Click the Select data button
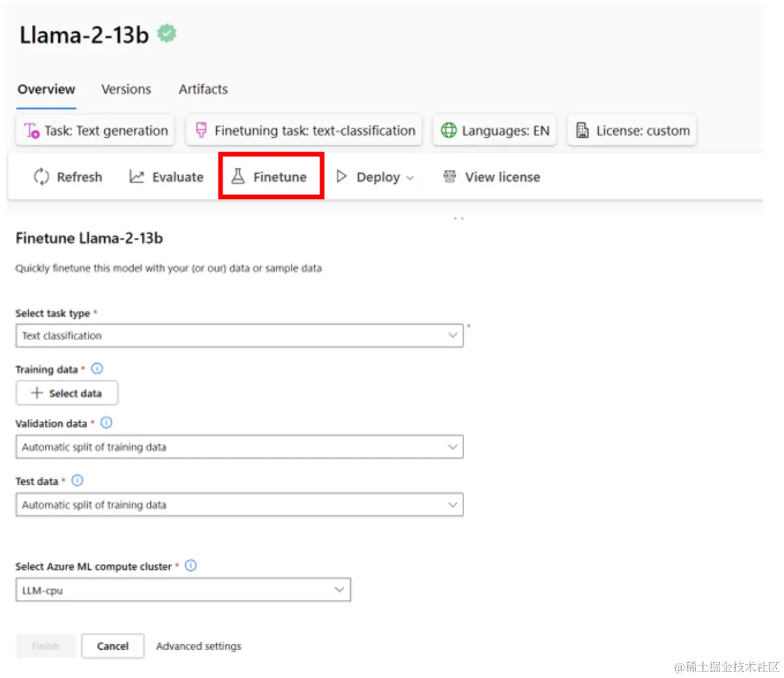This screenshot has height=678, width=784. (x=67, y=393)
